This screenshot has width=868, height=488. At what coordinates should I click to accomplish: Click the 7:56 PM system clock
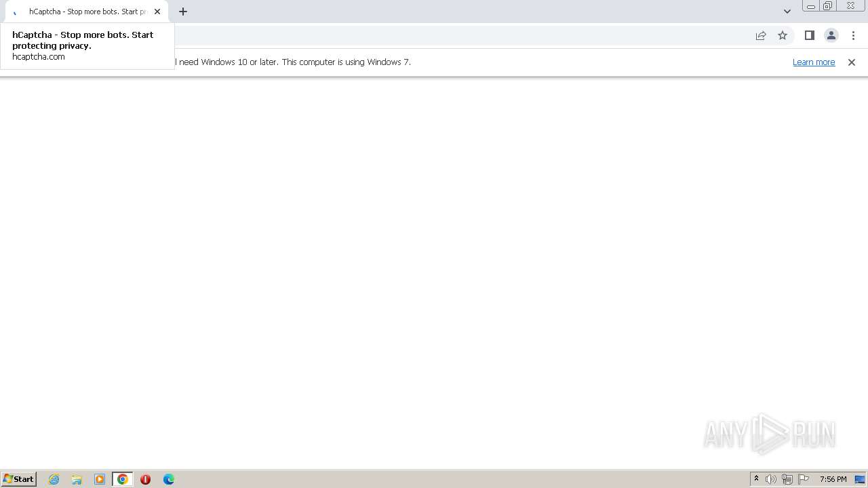click(x=833, y=479)
